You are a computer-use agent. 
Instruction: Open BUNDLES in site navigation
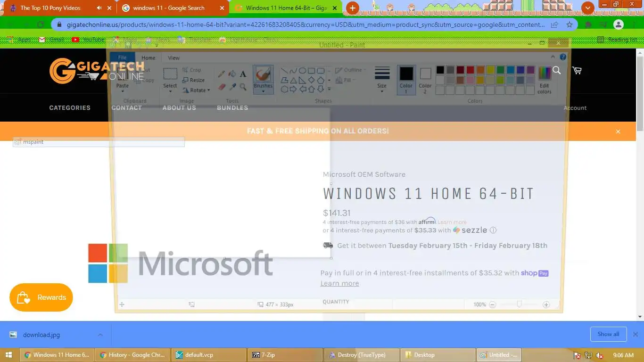point(232,108)
